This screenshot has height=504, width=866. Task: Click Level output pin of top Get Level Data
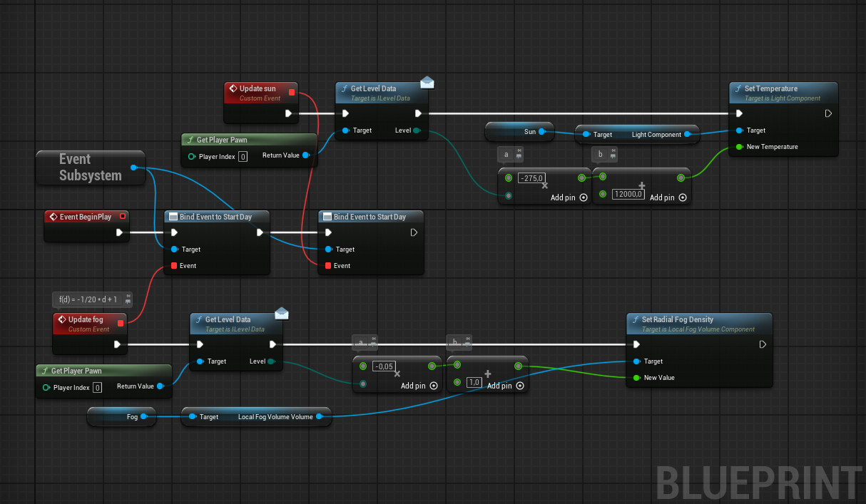point(417,130)
